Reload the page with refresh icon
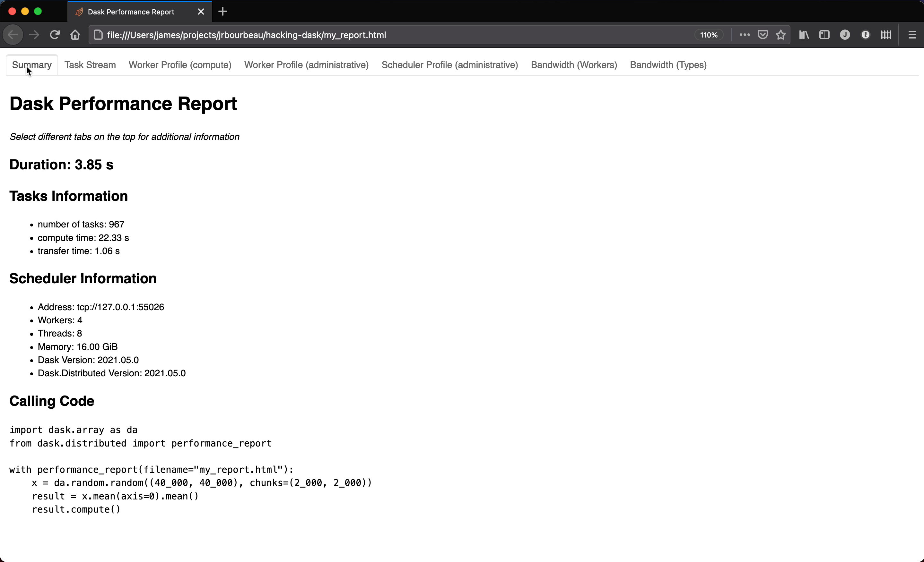The image size is (924, 562). pos(55,35)
